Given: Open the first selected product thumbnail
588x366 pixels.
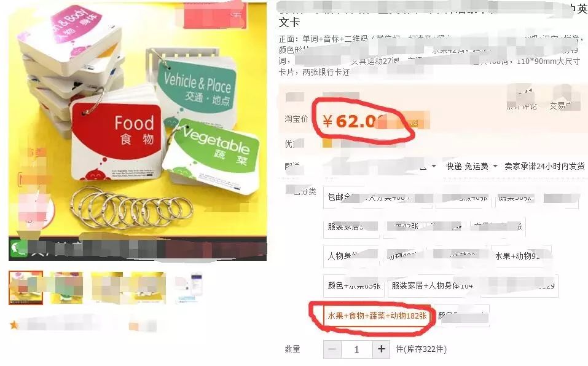Looking at the screenshot, I should coord(26,287).
